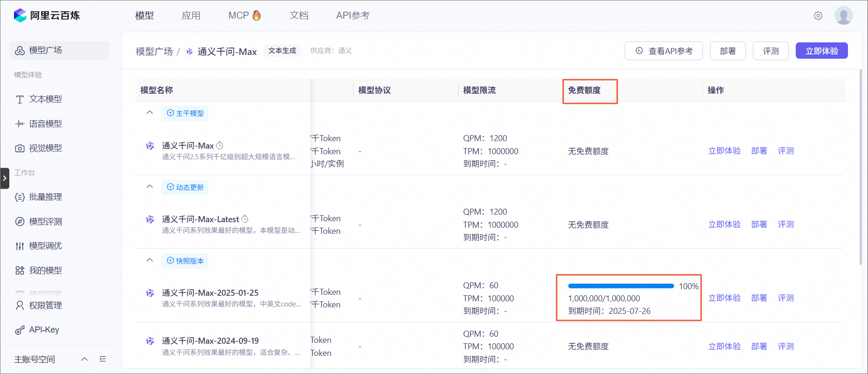The width and height of the screenshot is (868, 374).
Task: Click 立即体验 for 通义千问-Max
Action: 724,151
